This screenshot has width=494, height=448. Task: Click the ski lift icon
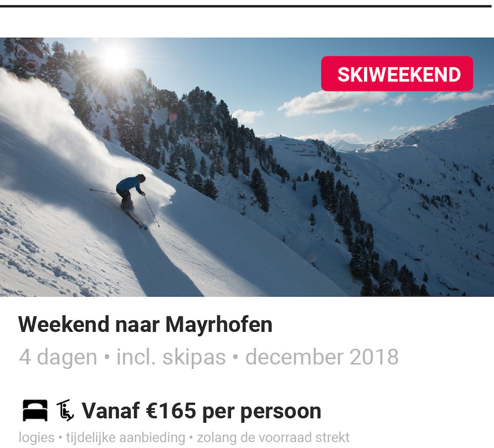[x=65, y=410]
